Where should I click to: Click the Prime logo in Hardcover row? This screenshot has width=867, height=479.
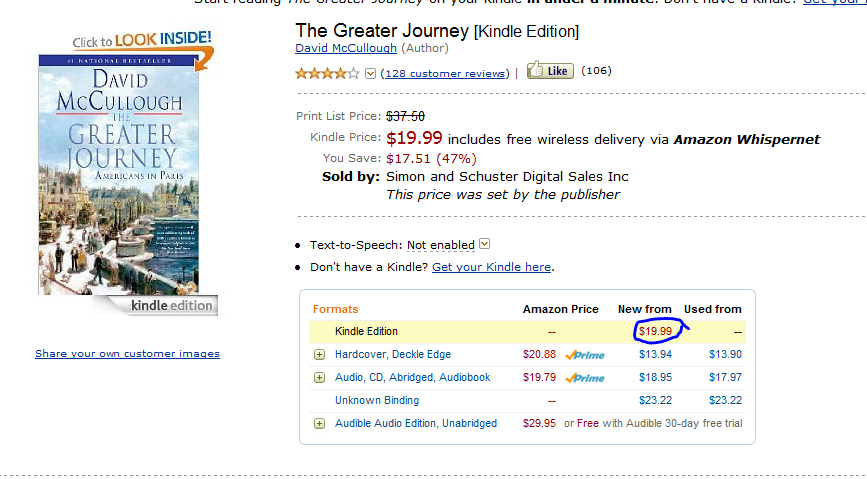pos(584,355)
